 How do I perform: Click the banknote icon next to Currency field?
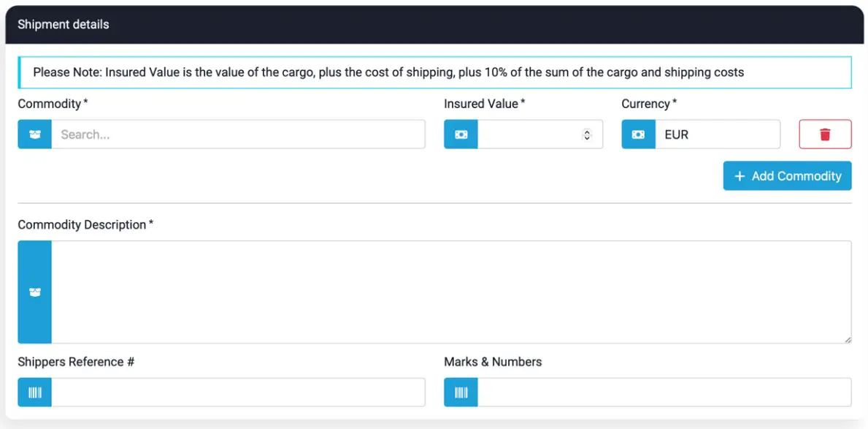(638, 134)
